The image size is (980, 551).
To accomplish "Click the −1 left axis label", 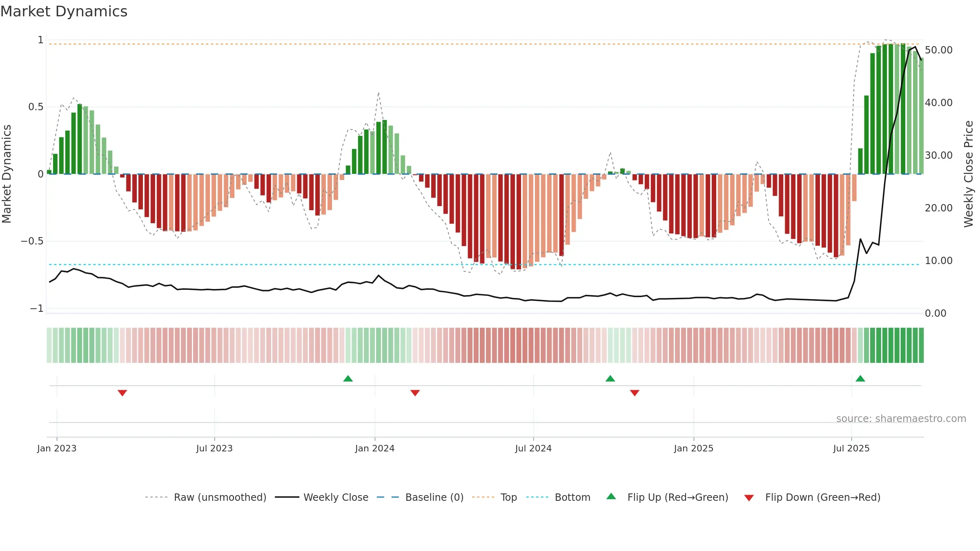I will click(37, 308).
